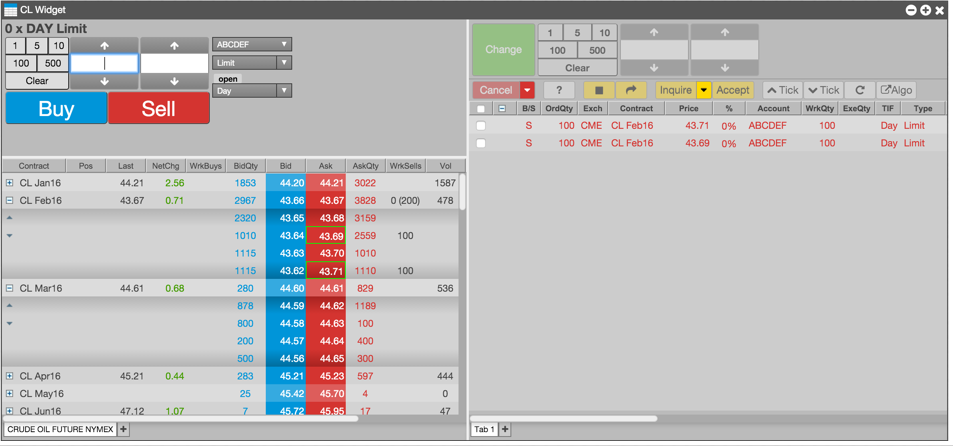
Task: Check the 43.69 sell order checkbox
Action: pos(481,143)
